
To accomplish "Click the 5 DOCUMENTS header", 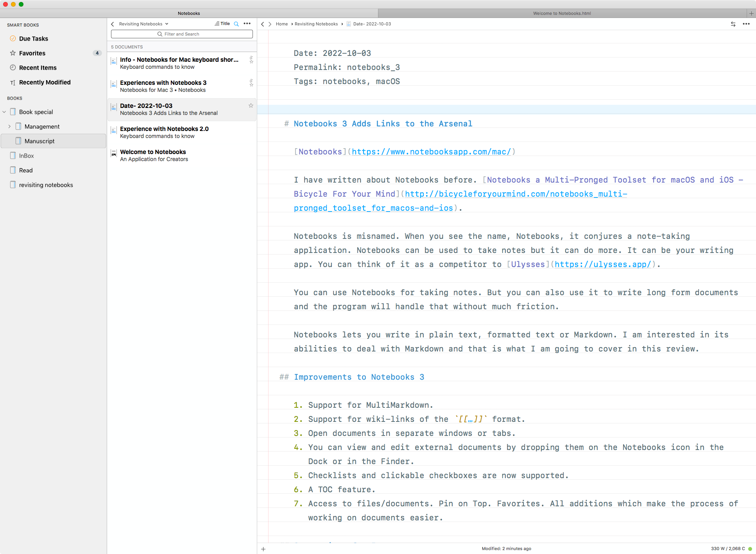I will pos(127,47).
